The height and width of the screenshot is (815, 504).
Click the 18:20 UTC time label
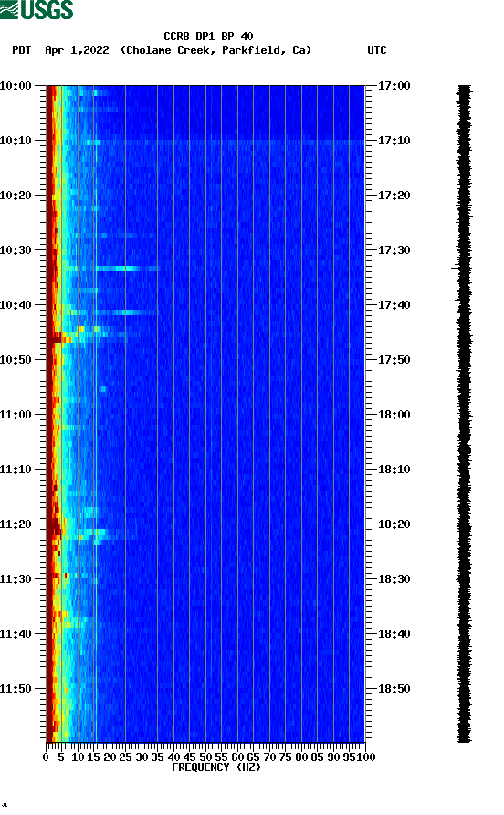pos(394,524)
